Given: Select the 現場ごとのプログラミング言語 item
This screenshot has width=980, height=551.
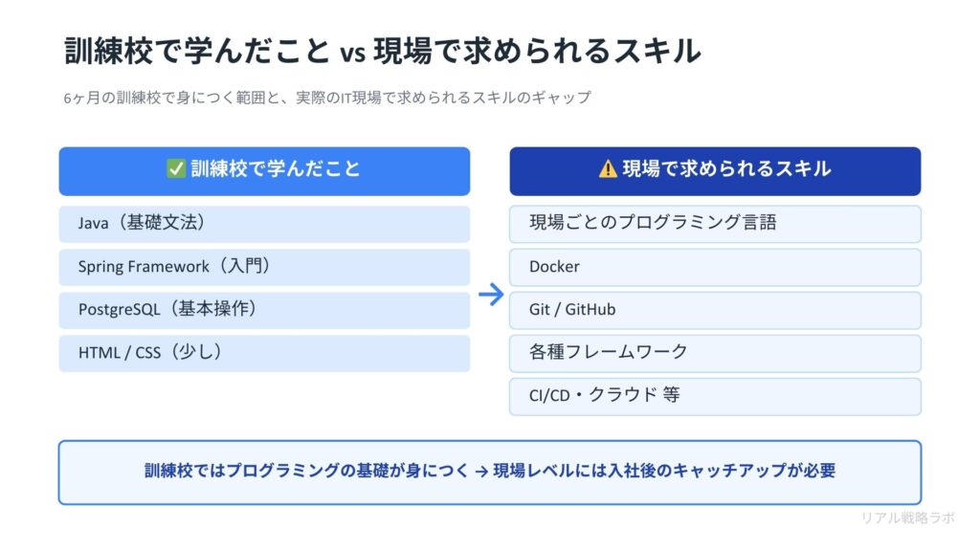Looking at the screenshot, I should click(716, 224).
